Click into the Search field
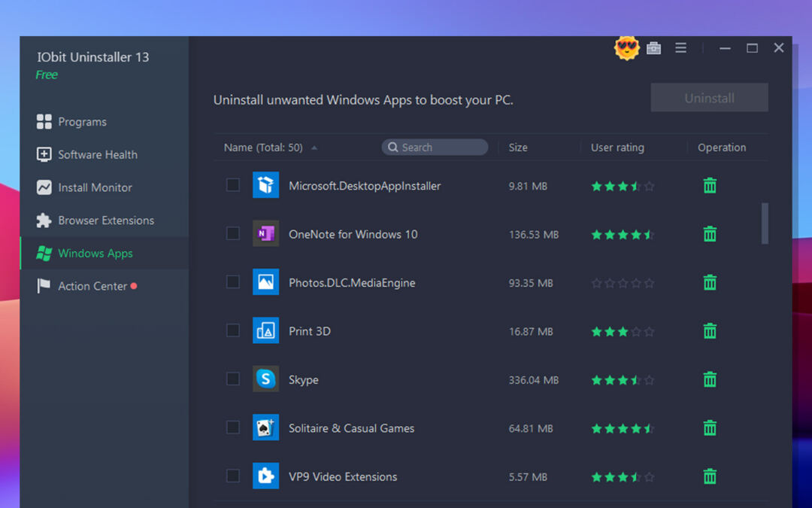The height and width of the screenshot is (508, 812). click(440, 148)
